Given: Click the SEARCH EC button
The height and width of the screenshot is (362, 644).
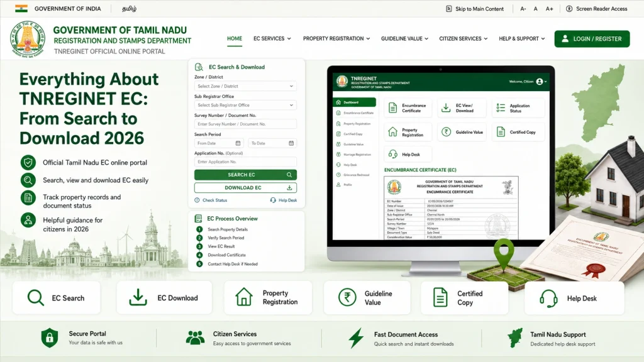Looking at the screenshot, I should (x=245, y=175).
